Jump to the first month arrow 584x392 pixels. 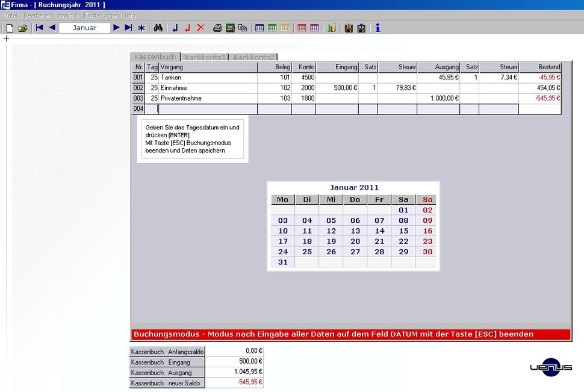pyautogui.click(x=40, y=28)
